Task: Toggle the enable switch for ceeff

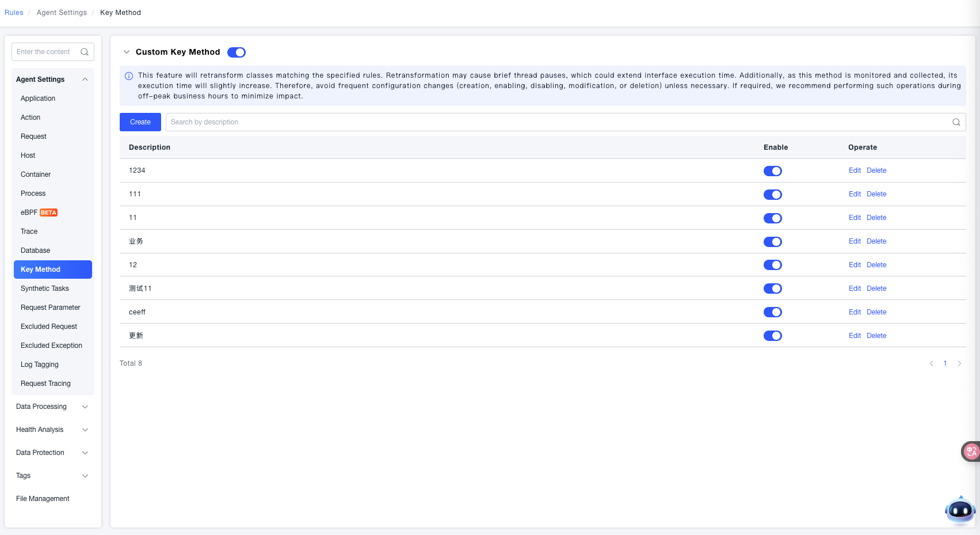Action: click(x=772, y=312)
